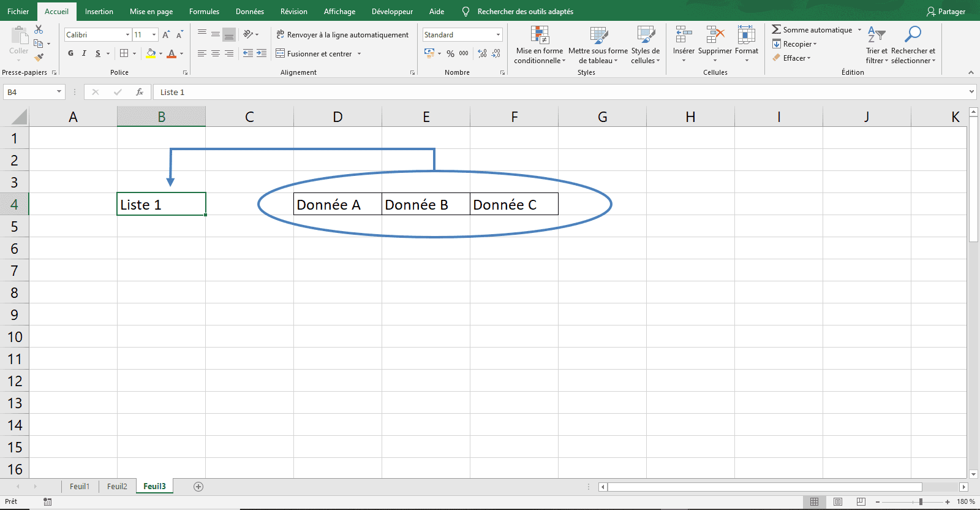The height and width of the screenshot is (510, 980).
Task: Click the Cut scissors icon
Action: 39,29
